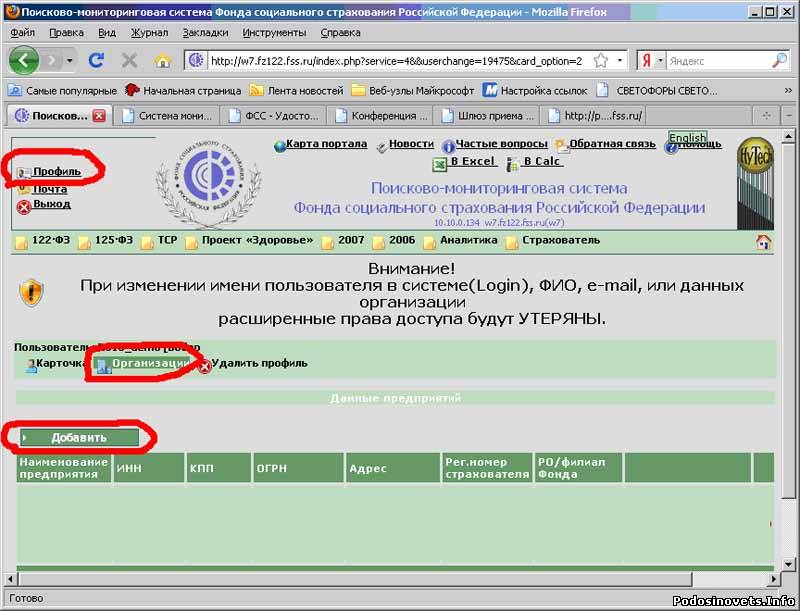Close the Поисков... tab with red X
This screenshot has width=800, height=611.
pos(99,116)
